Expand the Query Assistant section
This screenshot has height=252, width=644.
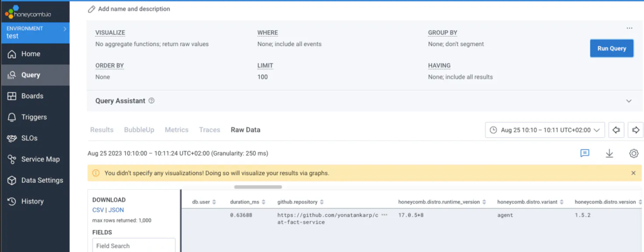click(628, 101)
